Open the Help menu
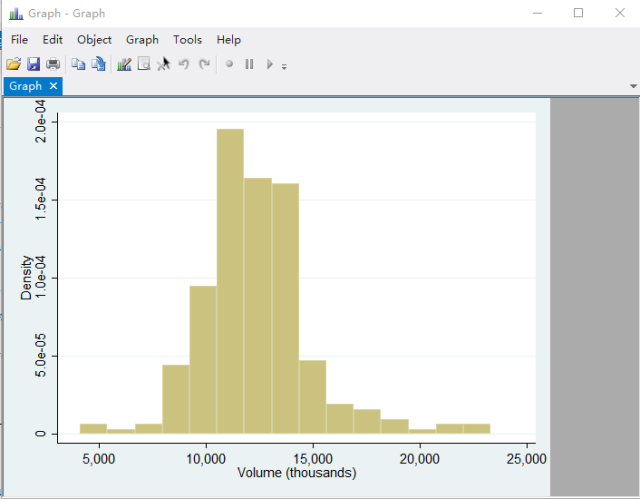The image size is (640, 499). [x=229, y=40]
